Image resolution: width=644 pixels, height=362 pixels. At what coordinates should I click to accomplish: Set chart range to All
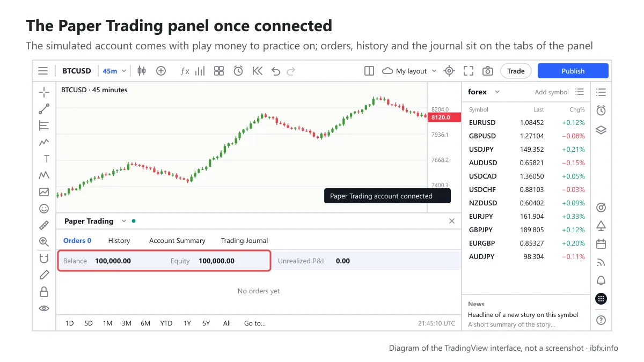pos(227,323)
